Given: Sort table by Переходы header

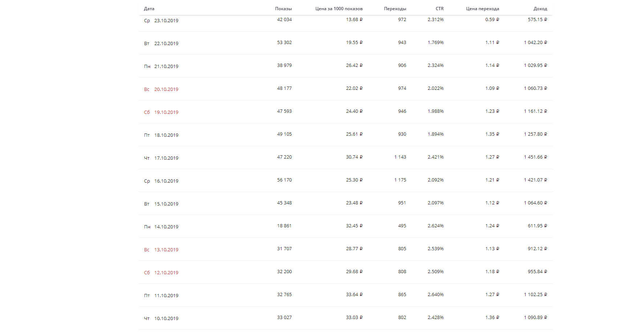Looking at the screenshot, I should point(395,9).
